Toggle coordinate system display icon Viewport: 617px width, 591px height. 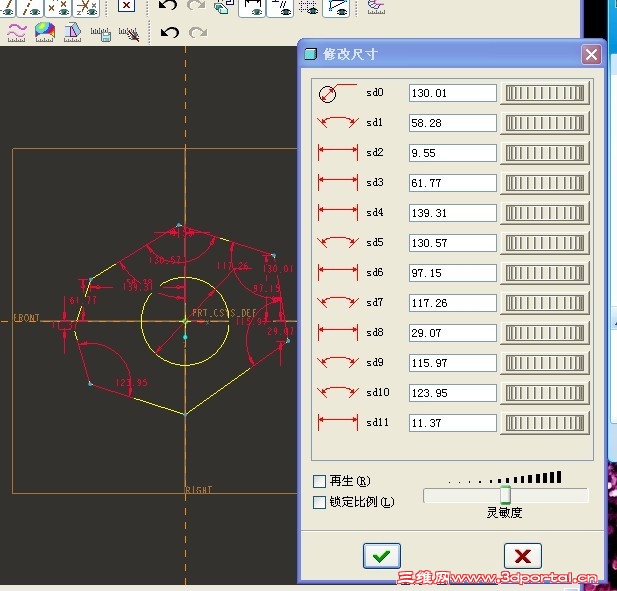[86, 7]
